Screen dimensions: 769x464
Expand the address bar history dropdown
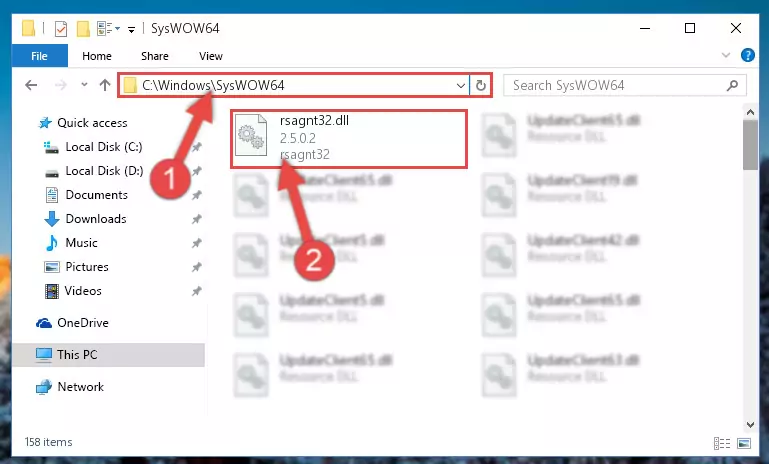point(461,86)
